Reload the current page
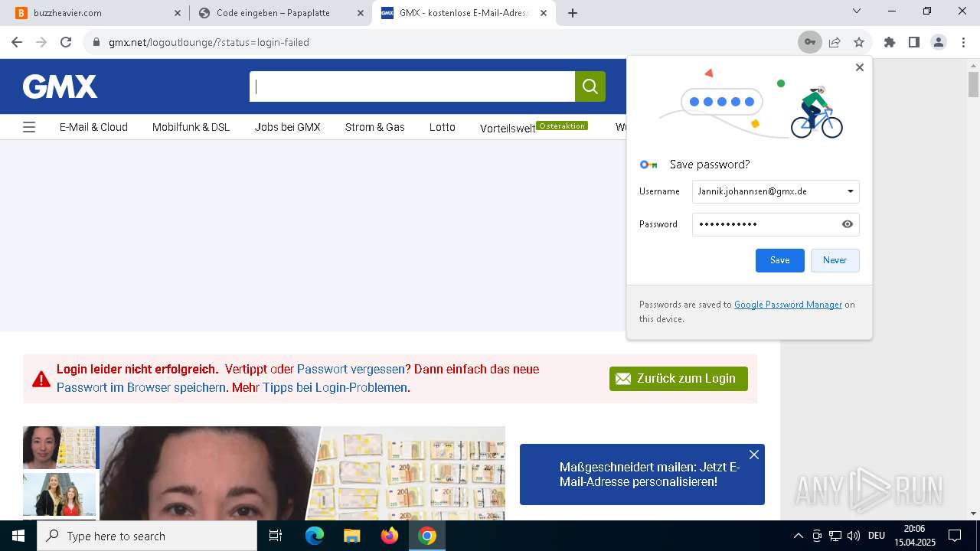This screenshot has width=980, height=551. [x=66, y=42]
